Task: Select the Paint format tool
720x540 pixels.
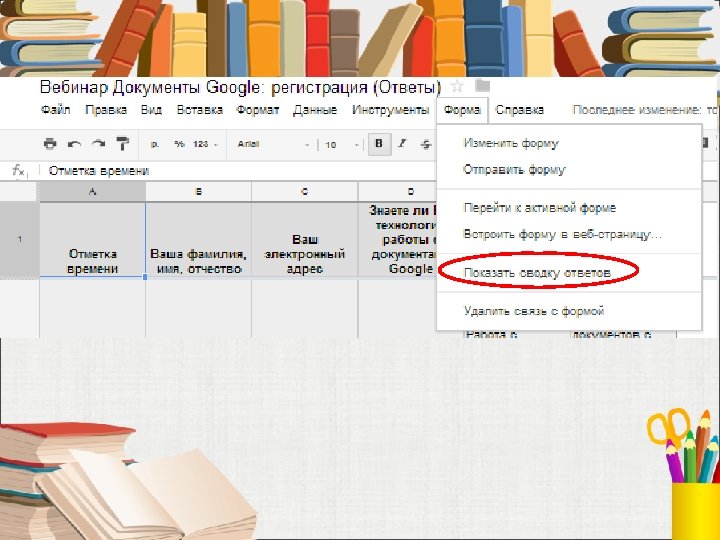Action: tap(122, 144)
